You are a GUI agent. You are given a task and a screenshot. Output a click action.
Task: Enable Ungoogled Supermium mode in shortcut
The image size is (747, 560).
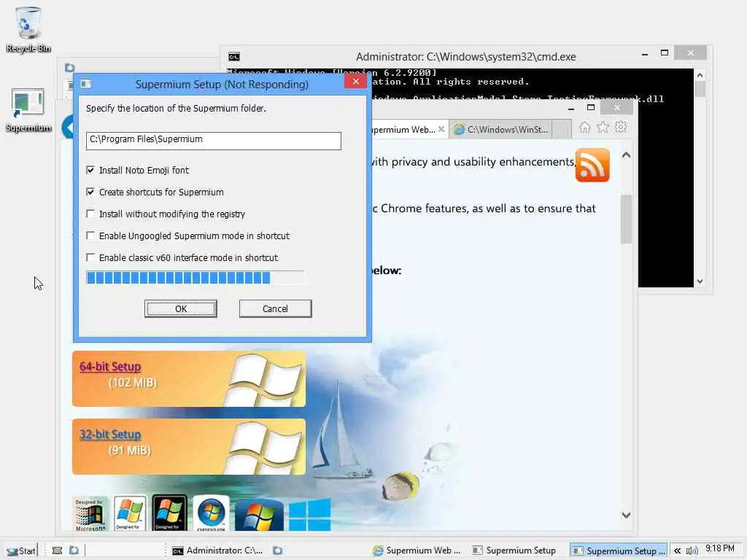pyautogui.click(x=90, y=236)
